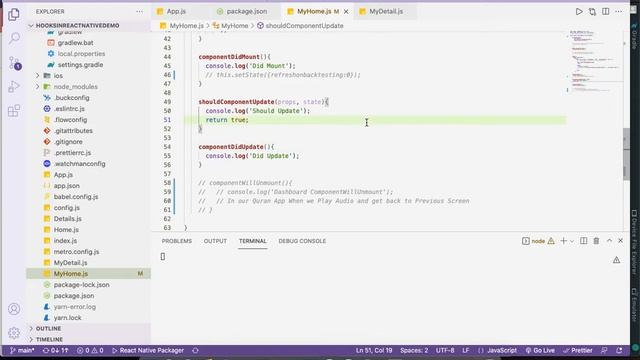
Task: Click Go Live server button
Action: click(540, 350)
